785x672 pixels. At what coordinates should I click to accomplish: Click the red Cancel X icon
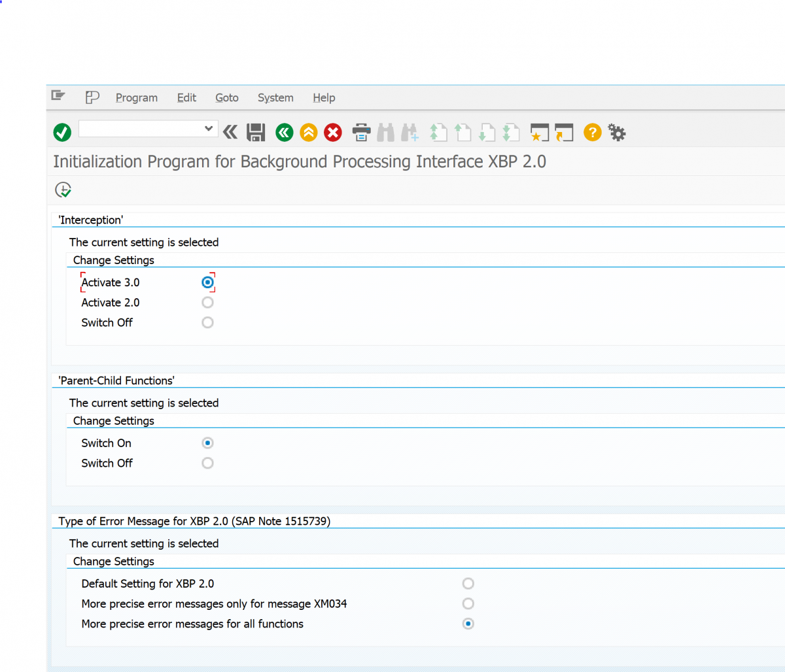pos(333,133)
